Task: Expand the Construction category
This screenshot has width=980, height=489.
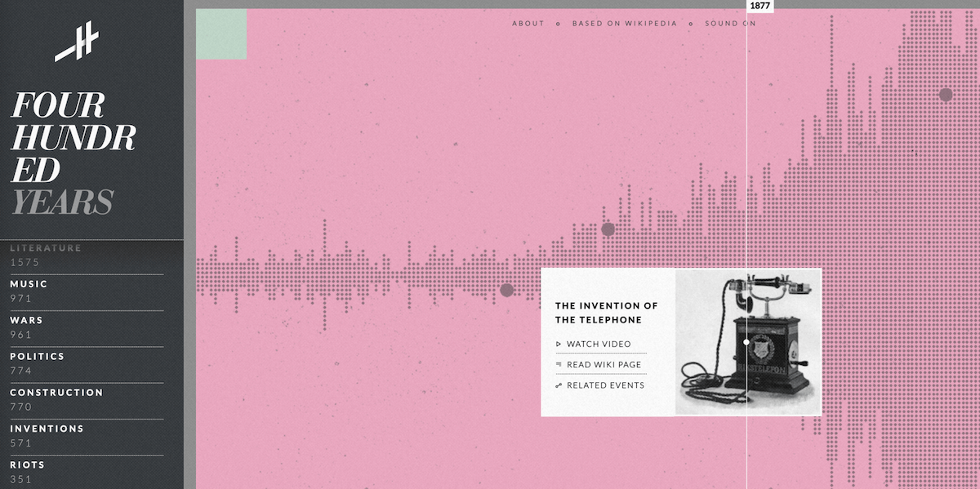Action: (56, 393)
